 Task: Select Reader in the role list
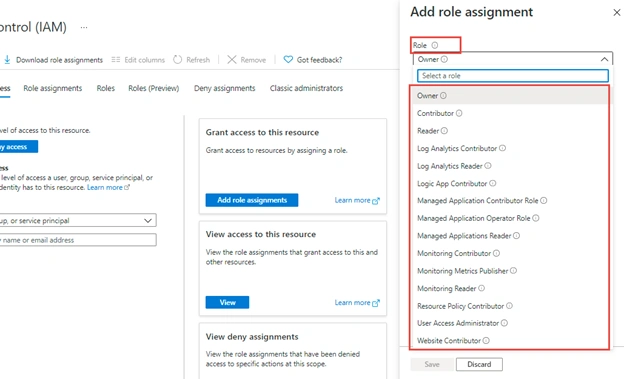pyautogui.click(x=511, y=131)
